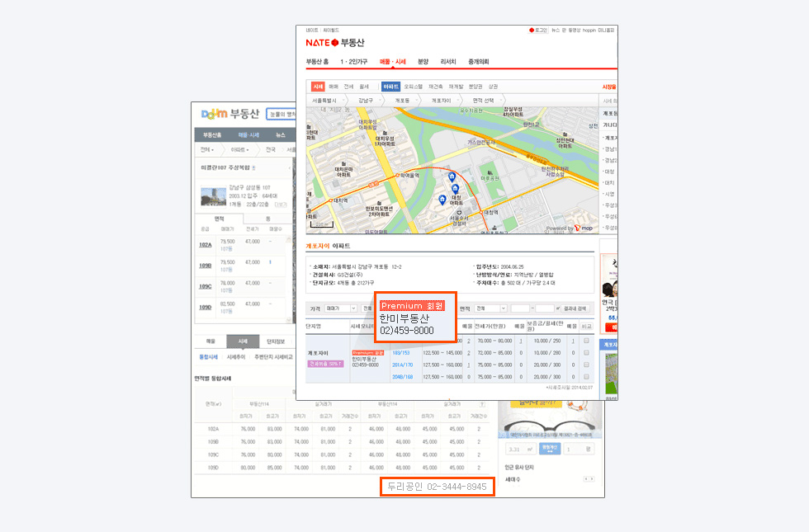Open 뉴스 in the Daum navigation bar

[x=280, y=135]
